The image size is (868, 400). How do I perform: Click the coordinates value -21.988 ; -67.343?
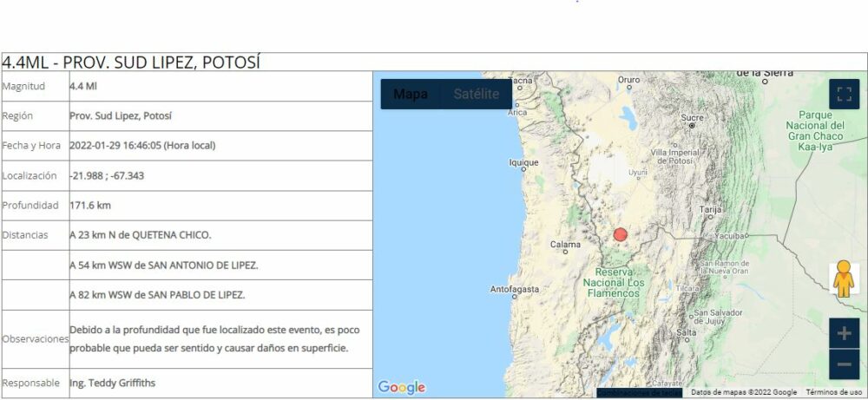[x=107, y=175]
